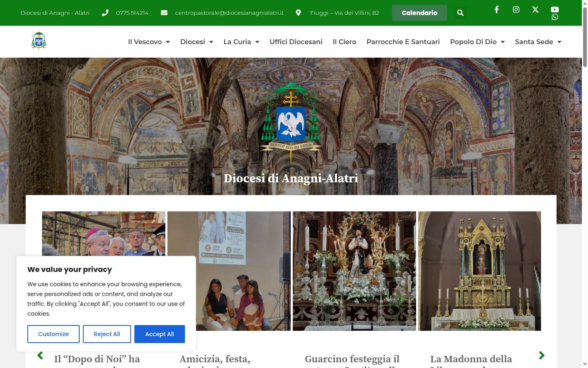Click the 'Diocesi di Anagni-Alatri' hero heading

(x=291, y=178)
